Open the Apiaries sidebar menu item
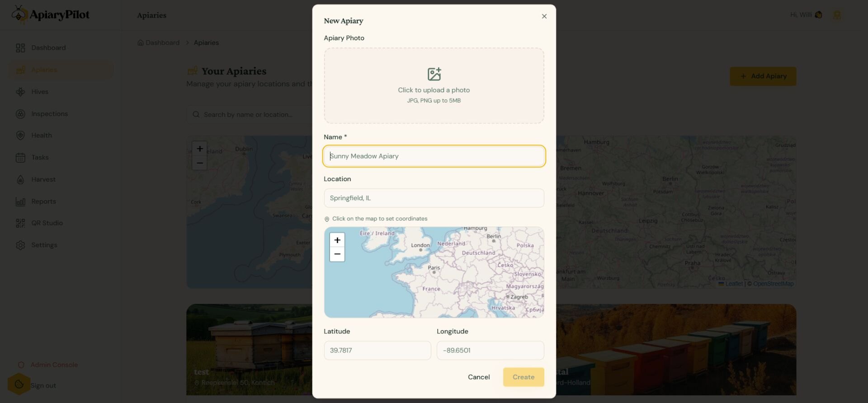Image resolution: width=868 pixels, height=403 pixels. click(61, 70)
